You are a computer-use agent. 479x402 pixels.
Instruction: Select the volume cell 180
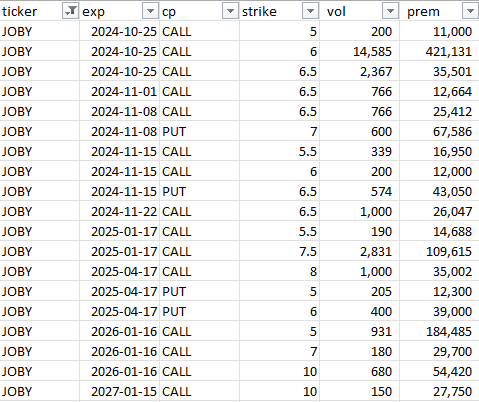(x=359, y=351)
